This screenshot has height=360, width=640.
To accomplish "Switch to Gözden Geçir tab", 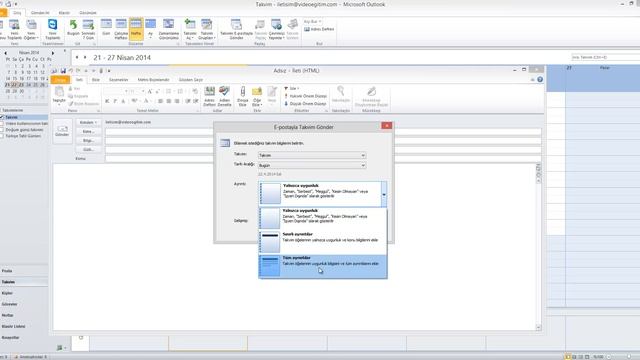I will (x=191, y=80).
